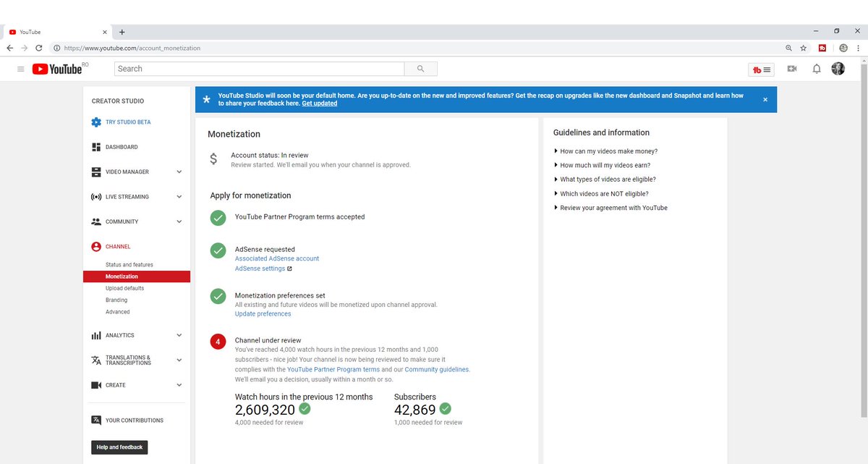Open Associated AdSense account link

click(277, 258)
